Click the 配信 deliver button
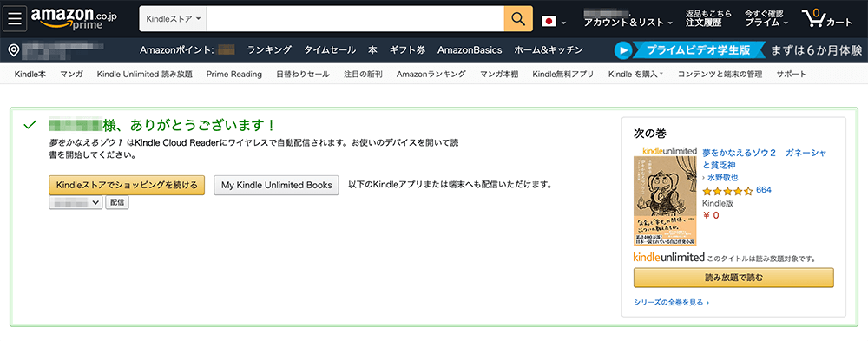 (x=117, y=203)
